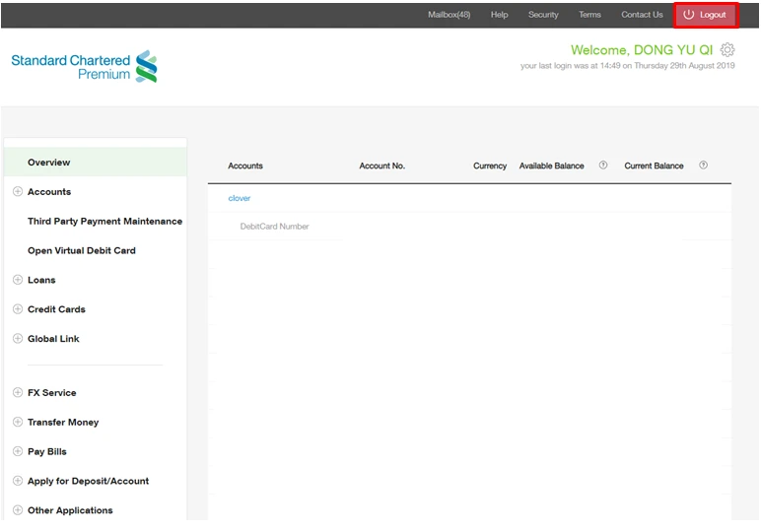
Task: Go to Security in the top bar
Action: 543,15
